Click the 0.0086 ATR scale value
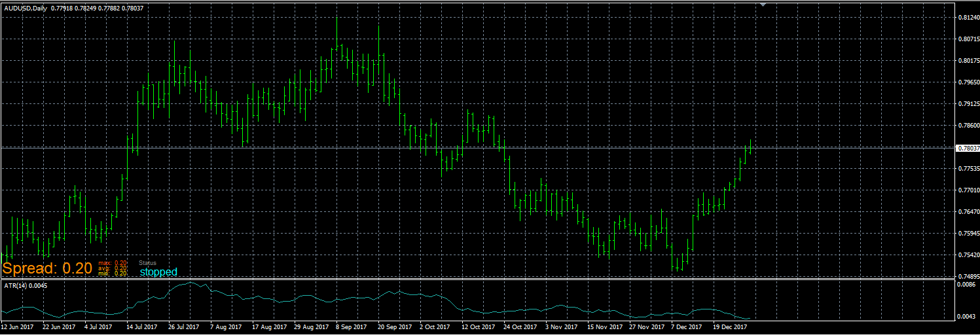The width and height of the screenshot is (980, 335). tap(966, 285)
